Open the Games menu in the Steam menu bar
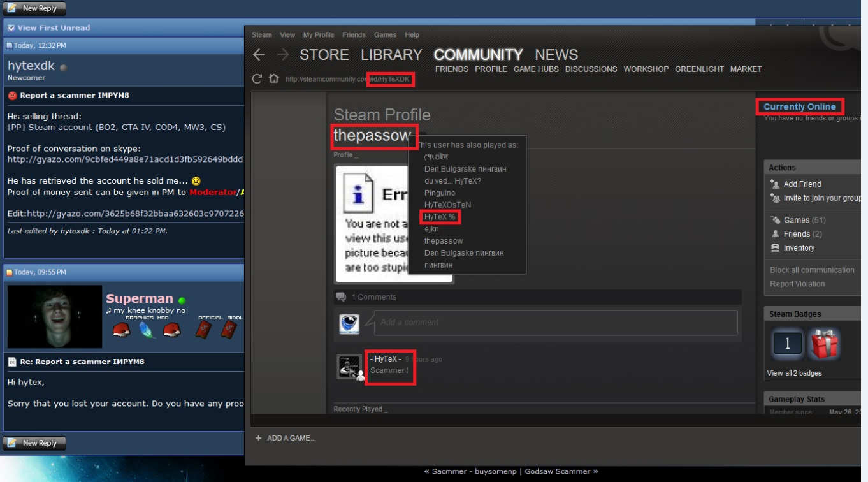868x482 pixels. point(385,35)
